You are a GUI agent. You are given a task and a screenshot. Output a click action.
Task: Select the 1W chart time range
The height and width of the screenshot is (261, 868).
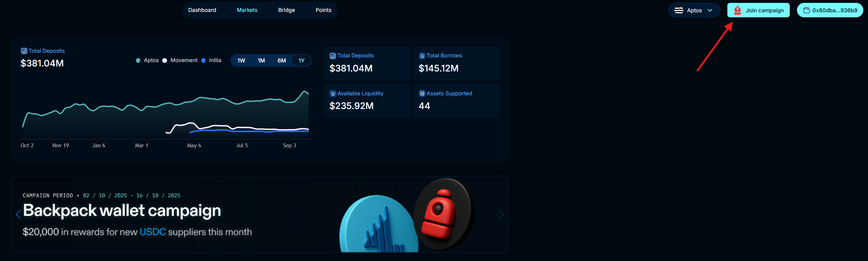point(241,61)
